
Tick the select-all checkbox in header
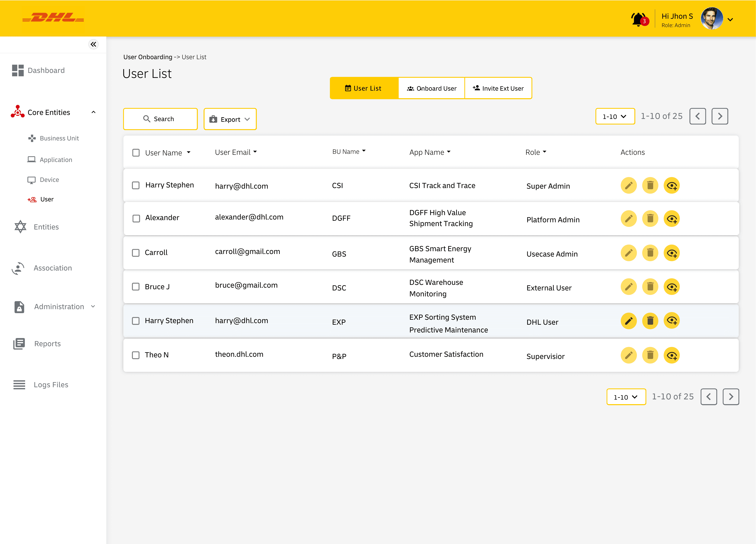(x=136, y=153)
